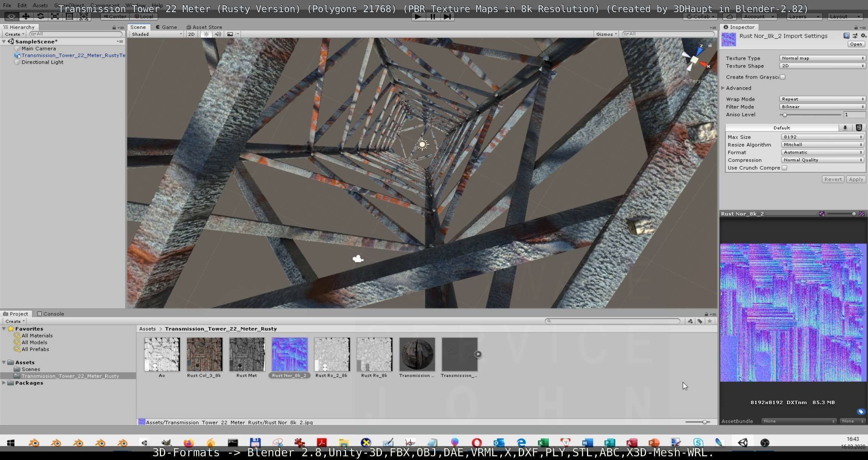
Task: Open the Texture Shape dropdown
Action: coord(822,66)
